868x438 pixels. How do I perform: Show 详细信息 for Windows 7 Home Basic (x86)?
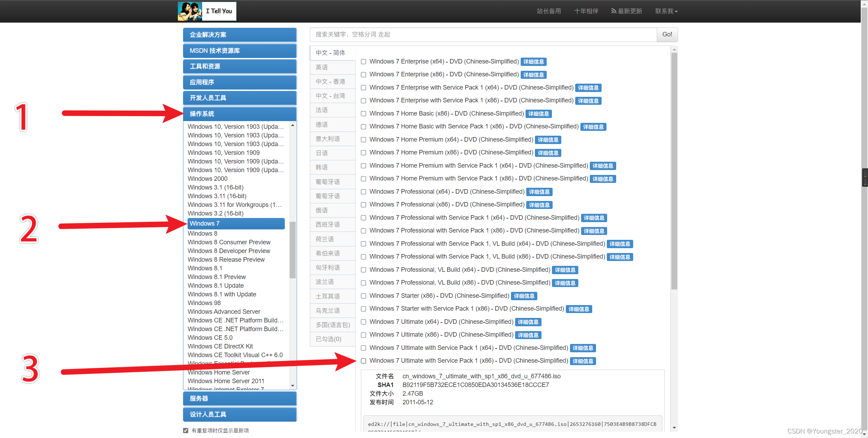click(x=539, y=114)
